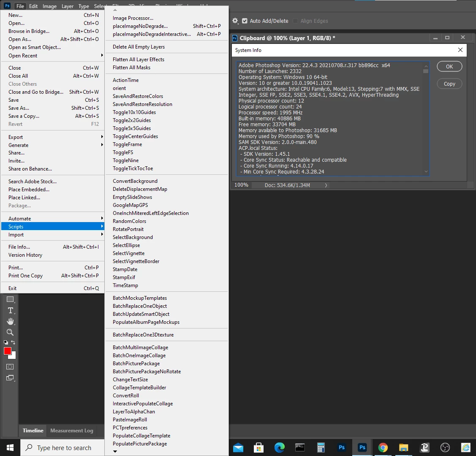Expand Open Recent submenu

click(x=53, y=56)
